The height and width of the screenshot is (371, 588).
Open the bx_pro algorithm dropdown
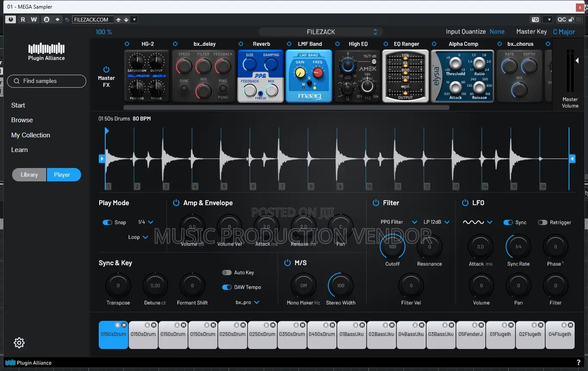(x=248, y=302)
